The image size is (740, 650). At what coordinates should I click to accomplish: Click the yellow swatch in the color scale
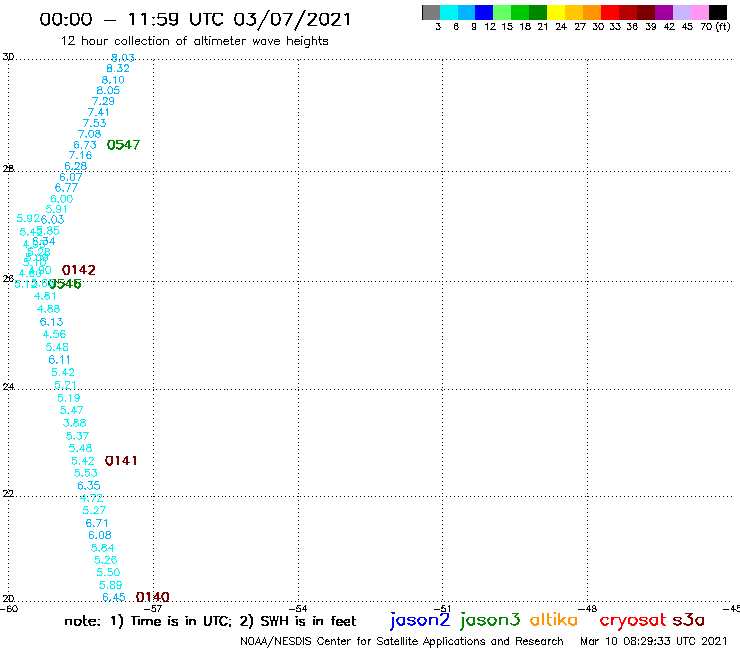point(556,12)
